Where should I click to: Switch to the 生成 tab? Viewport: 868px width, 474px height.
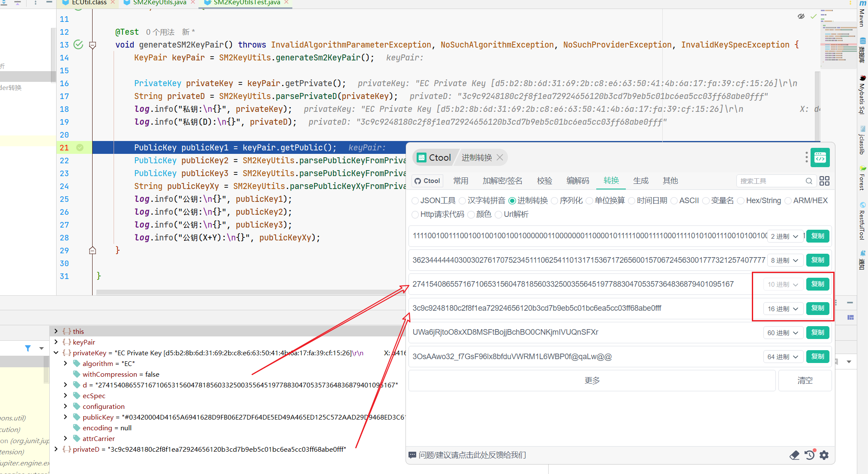(x=641, y=181)
